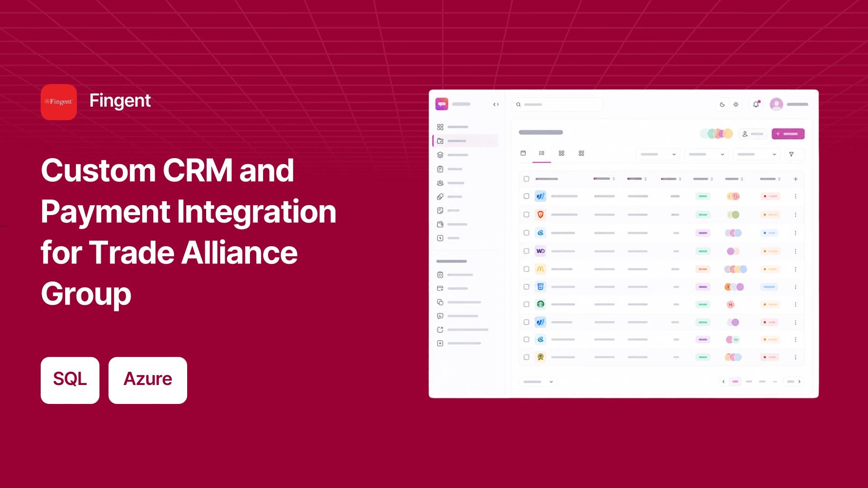Check the Woo logo row checkbox
Viewport: 868px width, 488px height.
526,251
